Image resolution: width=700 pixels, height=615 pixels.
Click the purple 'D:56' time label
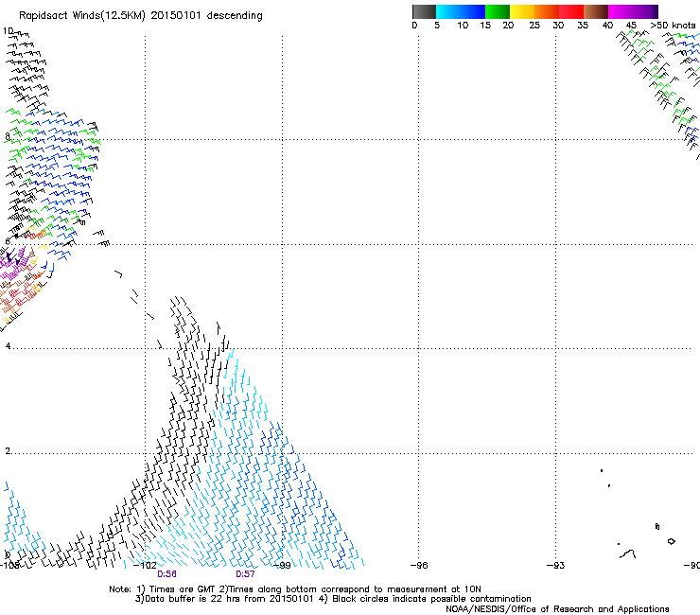pyautogui.click(x=166, y=574)
